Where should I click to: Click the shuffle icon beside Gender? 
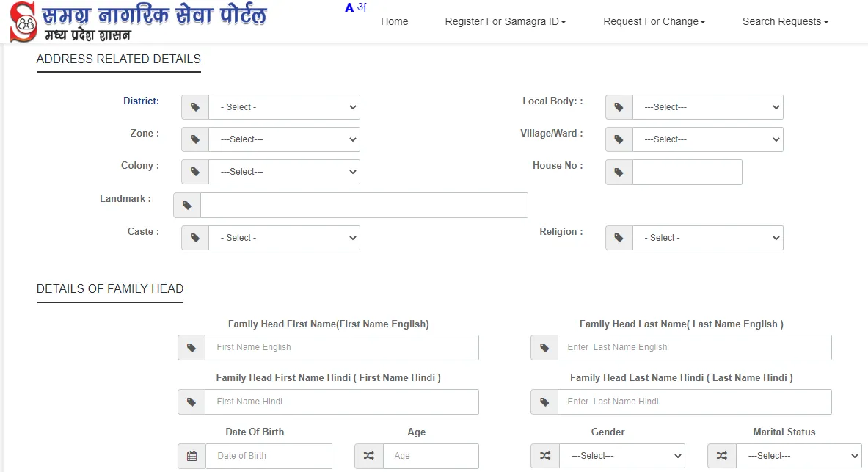[x=545, y=456]
